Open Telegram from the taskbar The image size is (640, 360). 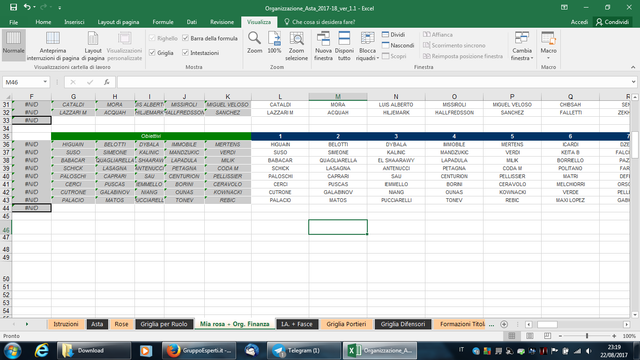tap(304, 351)
